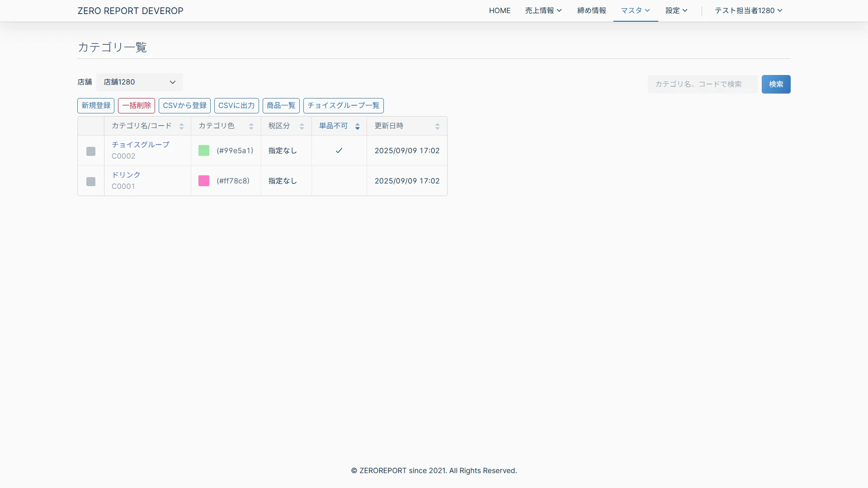Viewport: 868px width, 488px height.
Task: Click the 新規登録 button
Action: click(96, 106)
